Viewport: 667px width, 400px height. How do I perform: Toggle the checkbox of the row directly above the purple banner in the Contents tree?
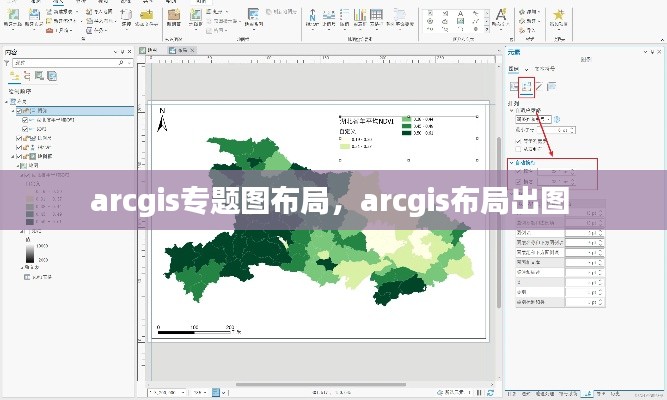point(24,166)
